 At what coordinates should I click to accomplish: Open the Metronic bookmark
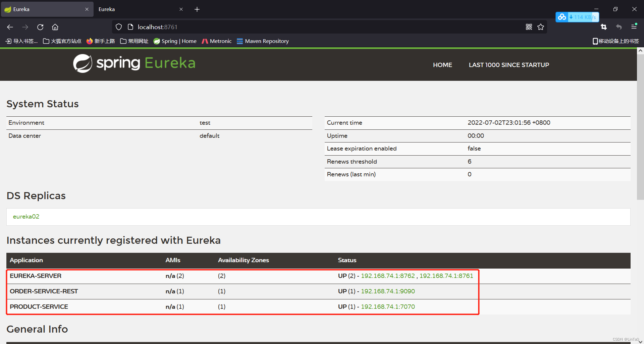click(217, 41)
